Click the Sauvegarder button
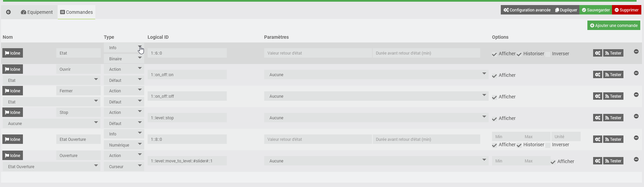 click(596, 10)
